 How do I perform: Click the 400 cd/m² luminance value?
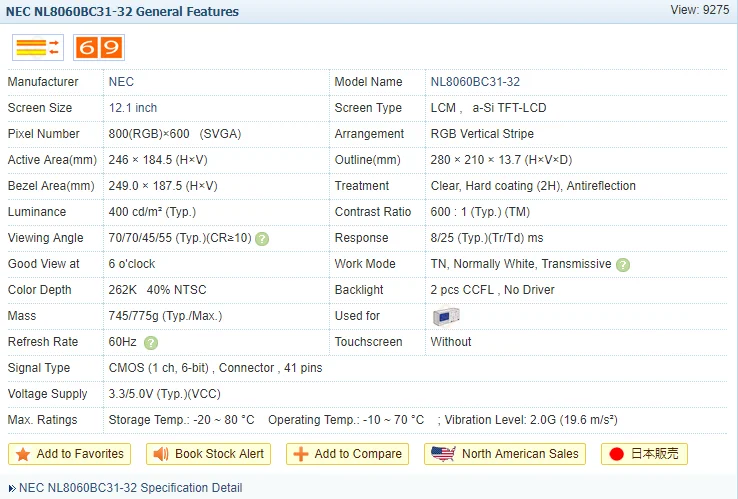(152, 212)
